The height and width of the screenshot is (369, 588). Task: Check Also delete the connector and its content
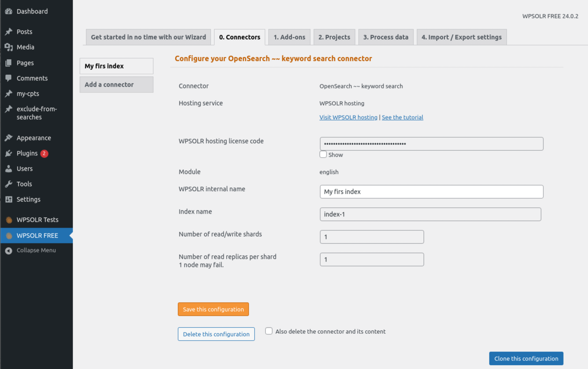pyautogui.click(x=269, y=331)
